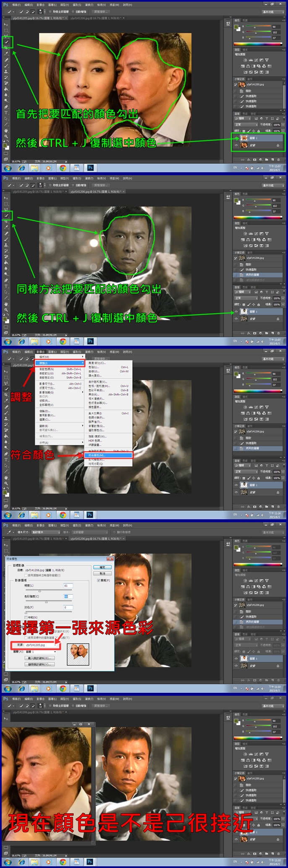
Task: Add Curves adjustment in 符合顏色 dialog screenshot
Action: click(x=256, y=581)
